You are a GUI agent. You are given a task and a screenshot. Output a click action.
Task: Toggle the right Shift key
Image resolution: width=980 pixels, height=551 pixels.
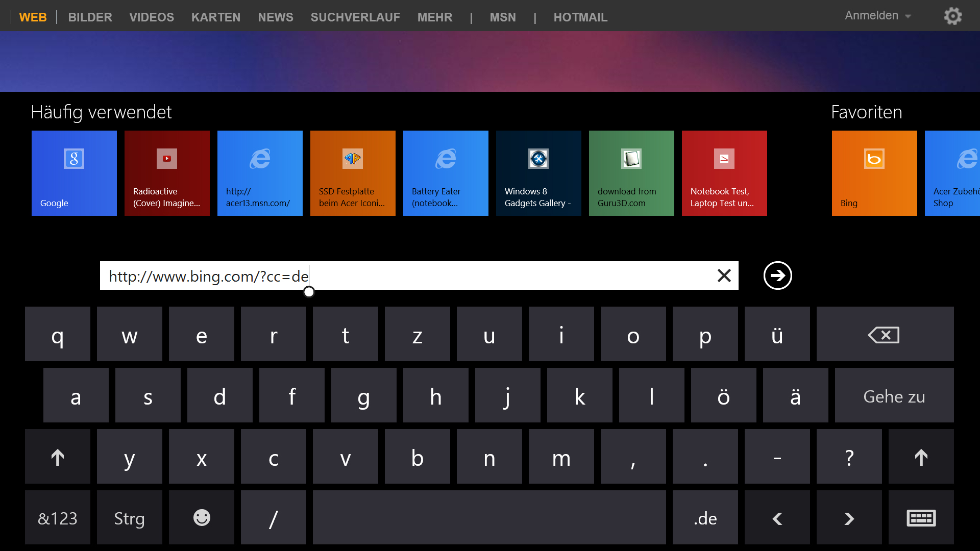921,457
